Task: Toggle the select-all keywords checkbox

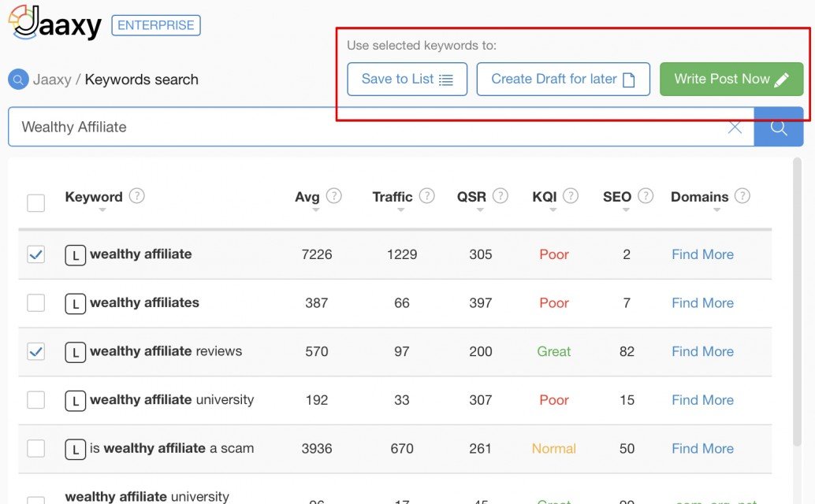Action: [36, 203]
